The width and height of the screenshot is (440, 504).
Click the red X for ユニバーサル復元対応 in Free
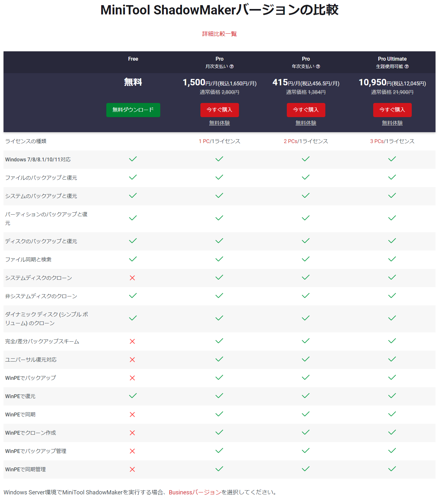(132, 360)
